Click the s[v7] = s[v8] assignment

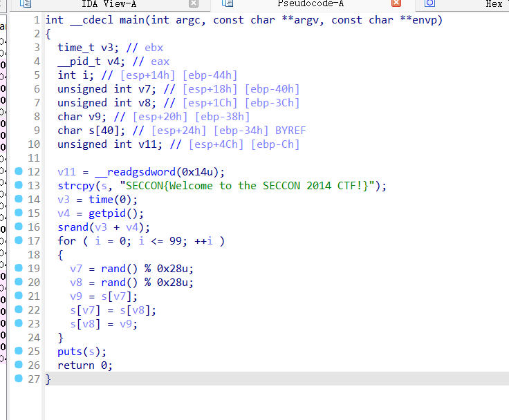113,310
